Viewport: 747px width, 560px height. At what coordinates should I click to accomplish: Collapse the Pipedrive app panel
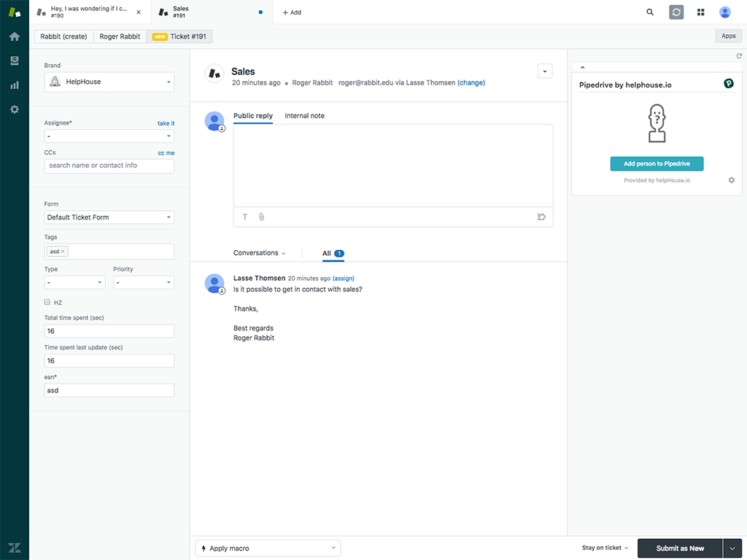coord(582,67)
